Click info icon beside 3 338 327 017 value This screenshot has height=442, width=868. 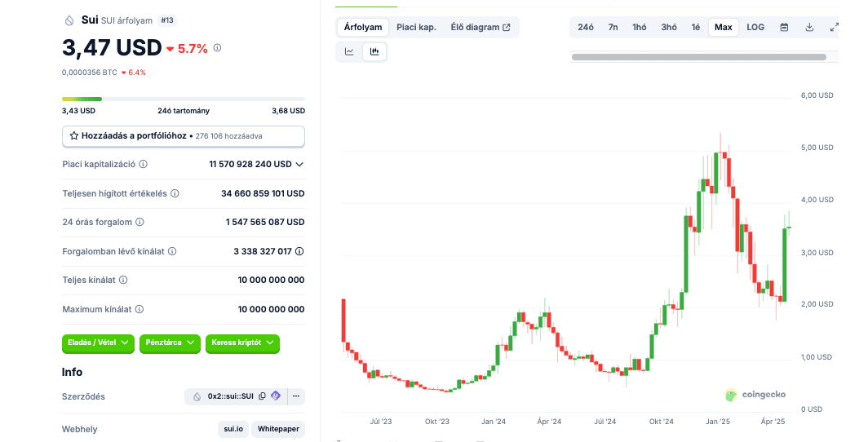[299, 251]
